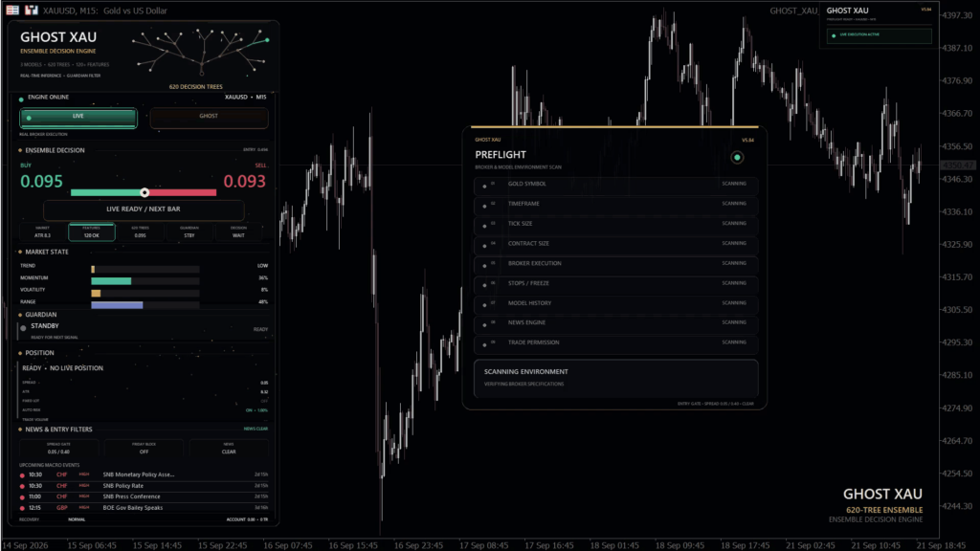Select the Market ATR tile
980x551 pixels.
point(42,231)
